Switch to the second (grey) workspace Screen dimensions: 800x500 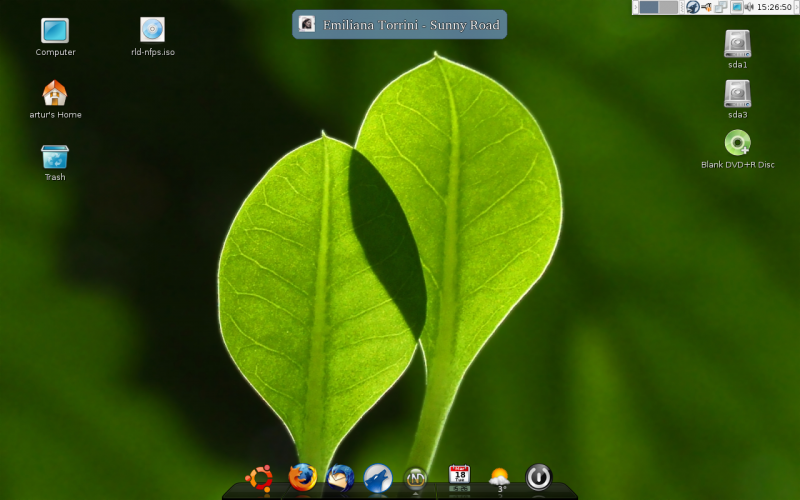[668, 7]
